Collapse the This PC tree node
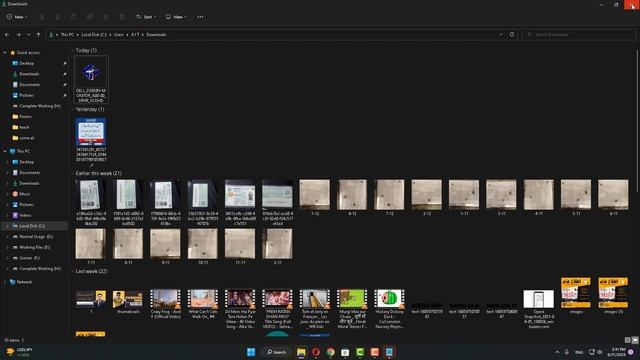The height and width of the screenshot is (360, 640). click(5, 151)
